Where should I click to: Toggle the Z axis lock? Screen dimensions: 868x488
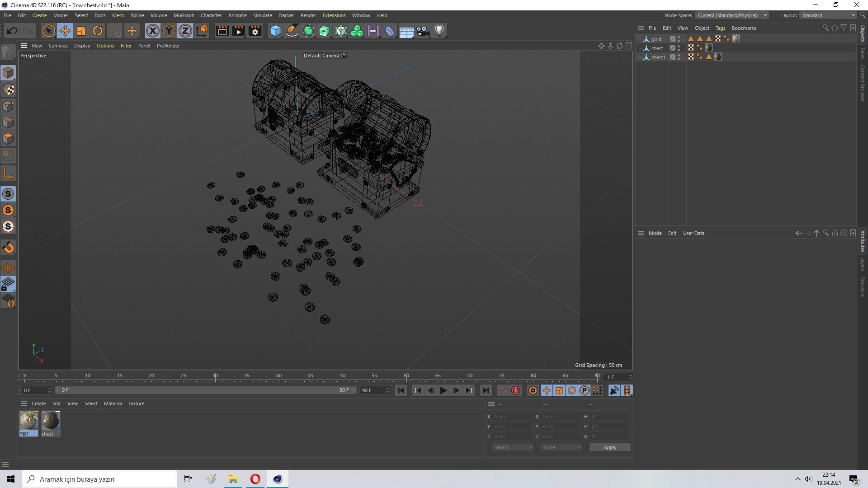click(x=185, y=31)
